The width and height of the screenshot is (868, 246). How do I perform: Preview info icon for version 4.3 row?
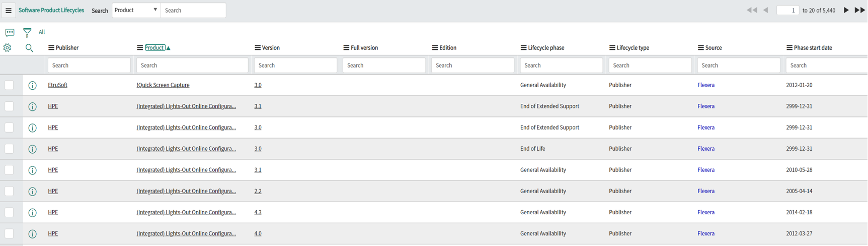(32, 213)
